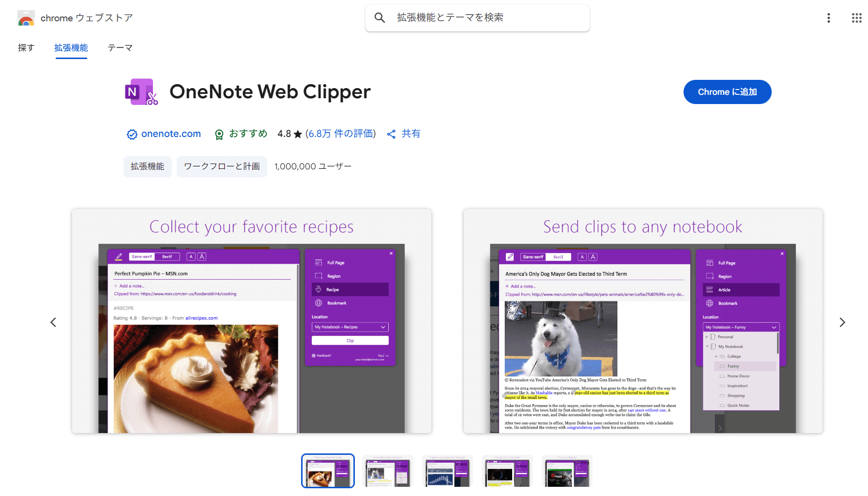Viewport: 868px width, 496px height.
Task: Click the ワークフローと計画 category chip
Action: point(222,166)
